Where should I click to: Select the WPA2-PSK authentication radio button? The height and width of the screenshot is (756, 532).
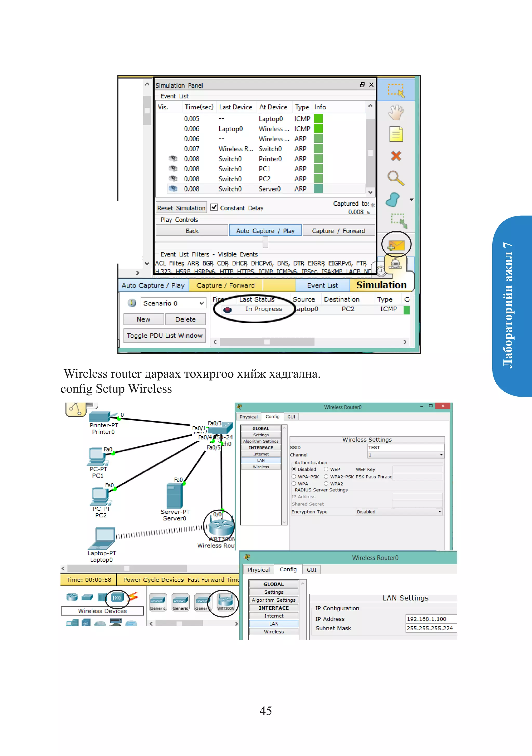pyautogui.click(x=326, y=476)
